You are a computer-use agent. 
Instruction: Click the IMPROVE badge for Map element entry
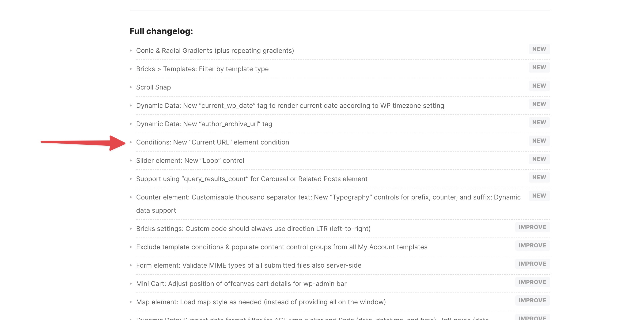[x=532, y=300]
